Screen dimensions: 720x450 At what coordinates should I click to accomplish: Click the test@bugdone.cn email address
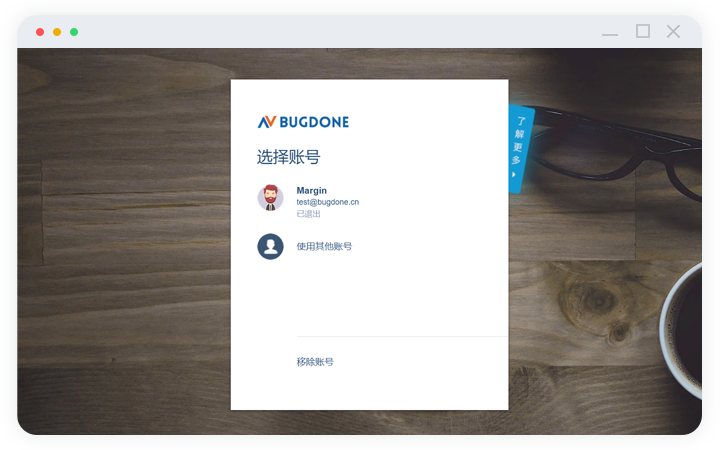[x=328, y=202]
